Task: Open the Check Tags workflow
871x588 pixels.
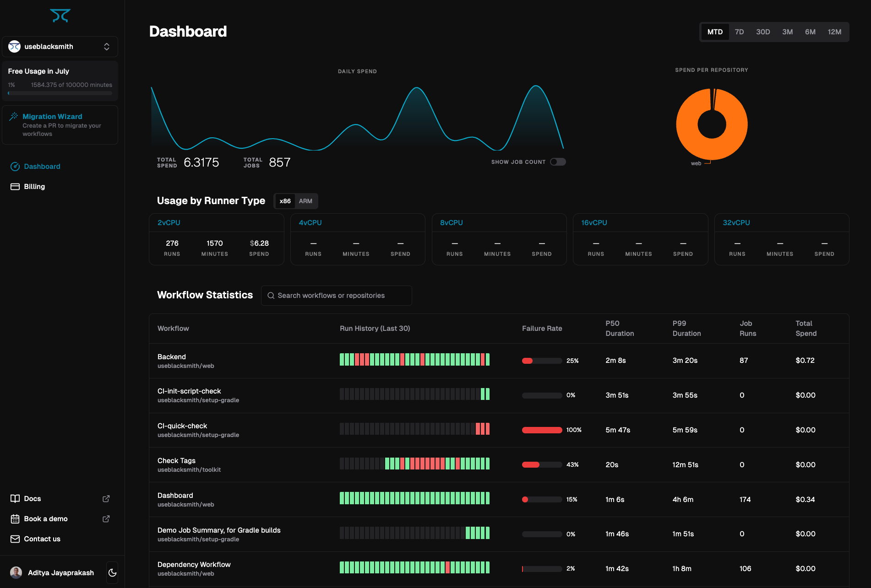Action: point(499,464)
